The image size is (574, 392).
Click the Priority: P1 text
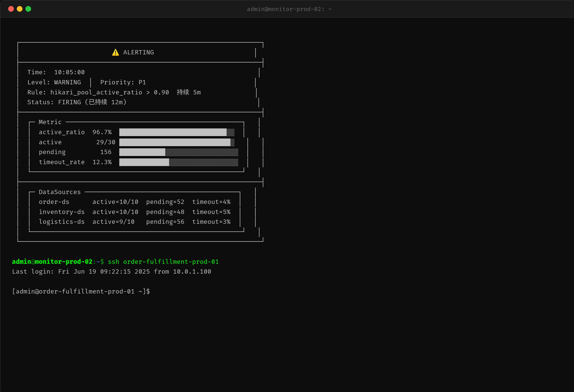(x=123, y=82)
